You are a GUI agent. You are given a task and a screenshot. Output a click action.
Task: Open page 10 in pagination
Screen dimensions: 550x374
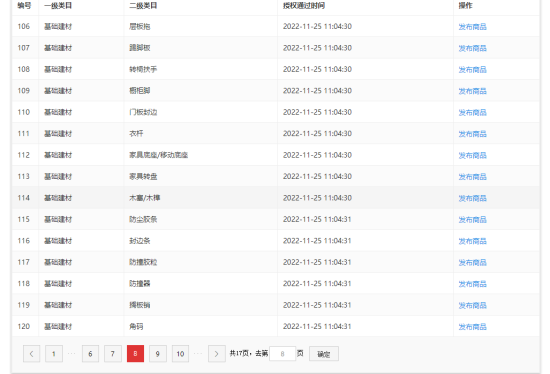[x=180, y=354]
